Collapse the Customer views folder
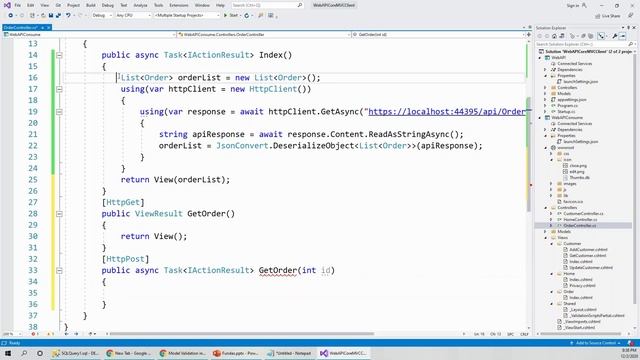The image size is (640, 360). (551, 244)
